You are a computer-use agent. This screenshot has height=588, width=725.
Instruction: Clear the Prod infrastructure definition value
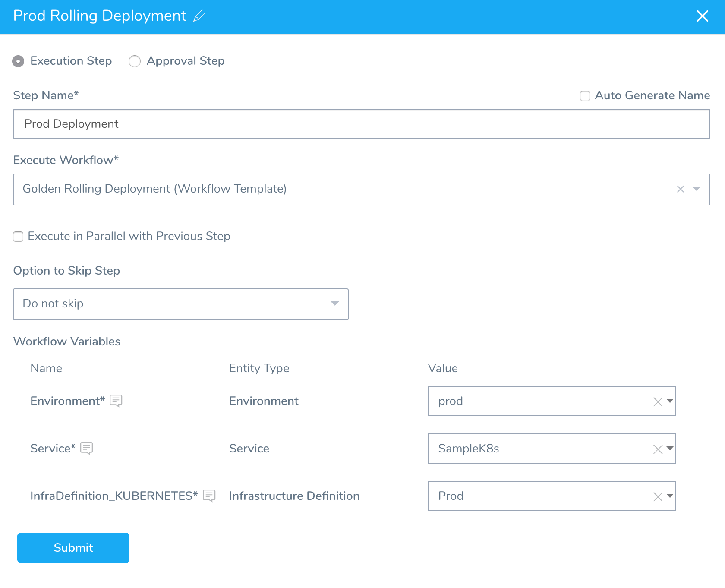pos(658,497)
